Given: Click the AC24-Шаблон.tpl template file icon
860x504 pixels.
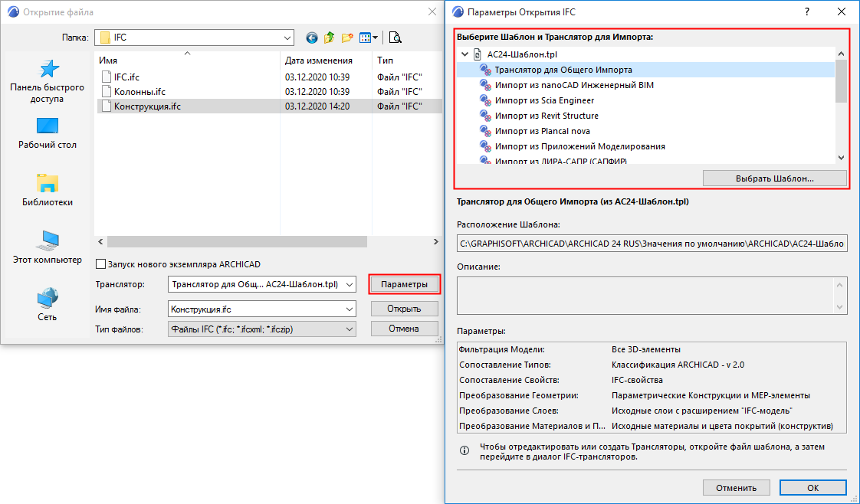Looking at the screenshot, I should (478, 54).
